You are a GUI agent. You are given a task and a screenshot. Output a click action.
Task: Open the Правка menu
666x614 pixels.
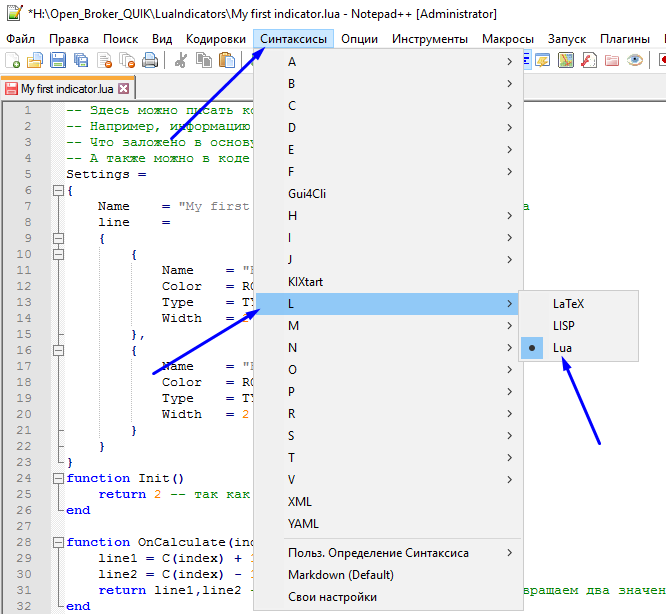click(x=69, y=39)
